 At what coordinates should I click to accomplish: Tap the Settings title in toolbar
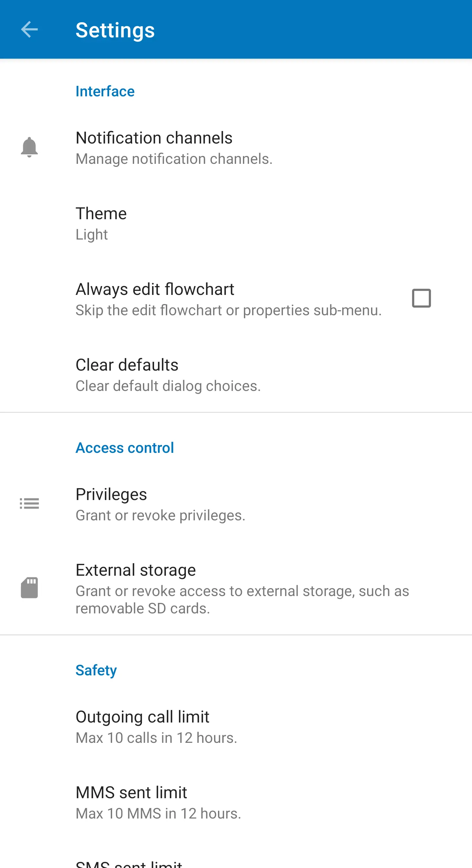115,30
